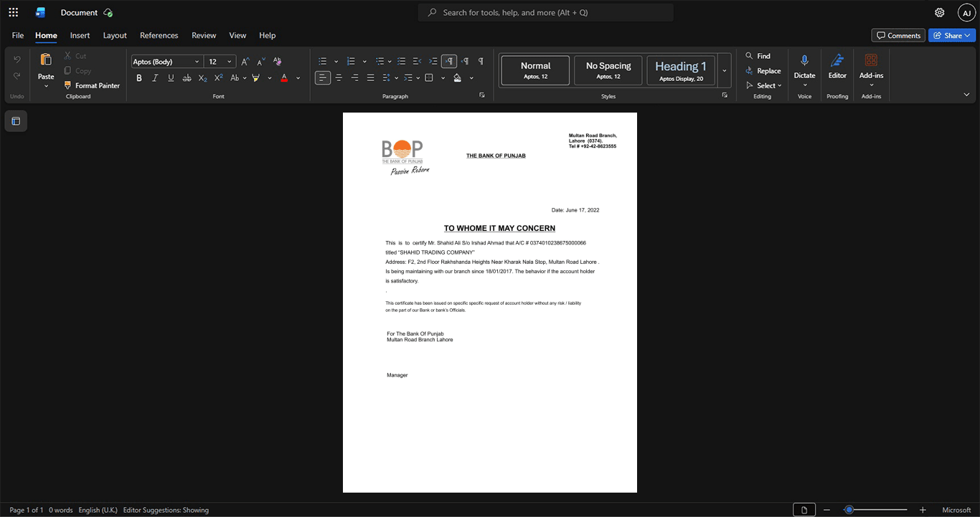This screenshot has height=517, width=980.
Task: Set left-to-right text direction
Action: [x=449, y=62]
